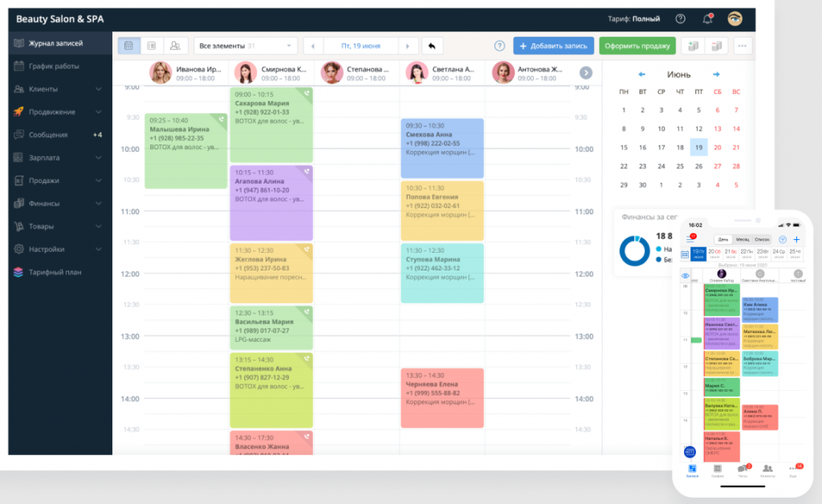Screen dimensions: 822x504
Task: Expand the Продажи submenu chevron
Action: 99,181
